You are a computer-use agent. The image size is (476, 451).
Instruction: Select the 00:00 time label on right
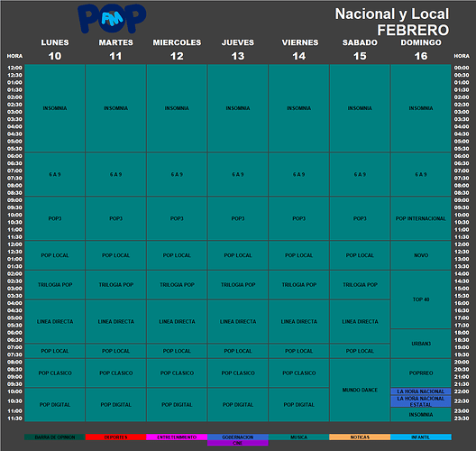pyautogui.click(x=462, y=68)
